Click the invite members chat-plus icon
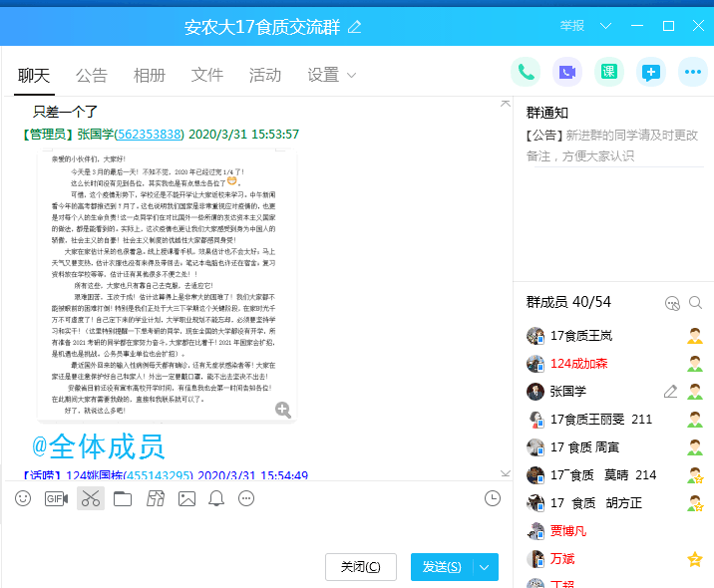Screen dimensions: 714x588 [650, 72]
